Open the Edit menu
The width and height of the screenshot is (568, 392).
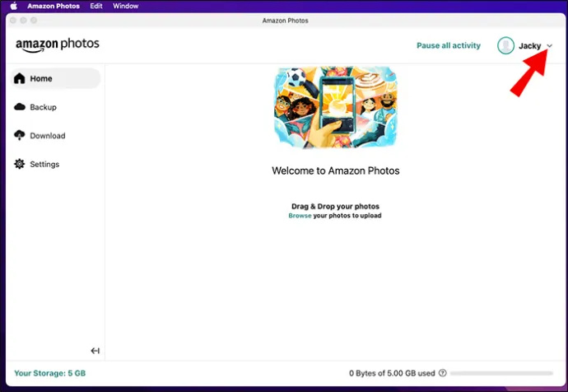(96, 6)
